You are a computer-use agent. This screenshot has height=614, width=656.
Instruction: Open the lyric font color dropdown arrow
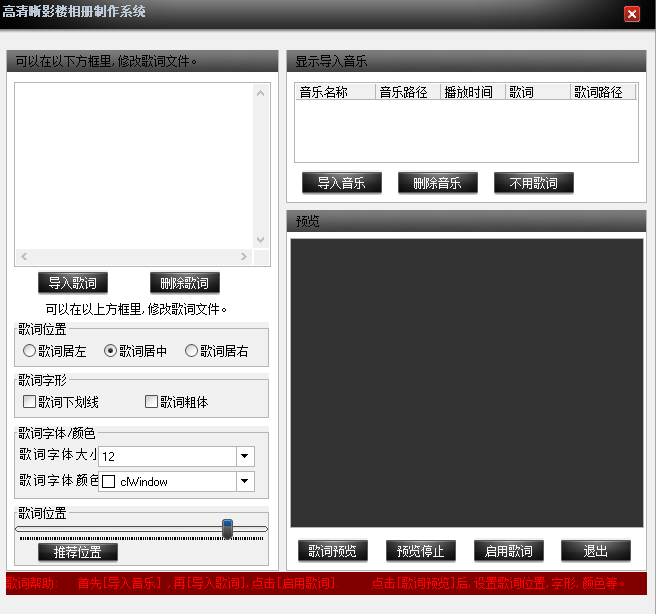[245, 481]
